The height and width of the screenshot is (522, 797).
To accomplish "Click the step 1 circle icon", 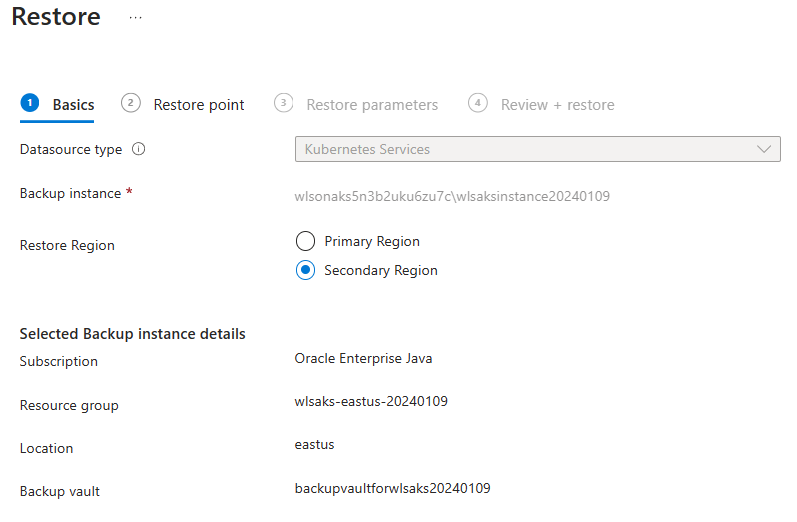I will 30,103.
